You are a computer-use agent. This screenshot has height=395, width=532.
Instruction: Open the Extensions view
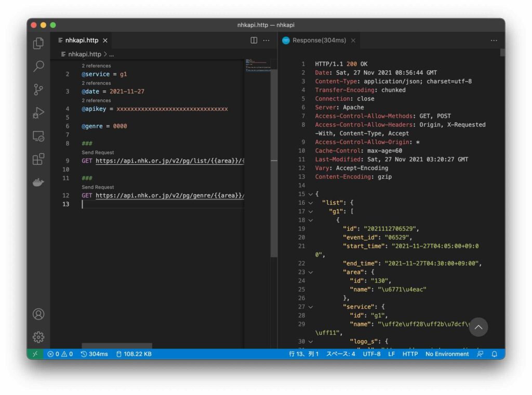38,159
